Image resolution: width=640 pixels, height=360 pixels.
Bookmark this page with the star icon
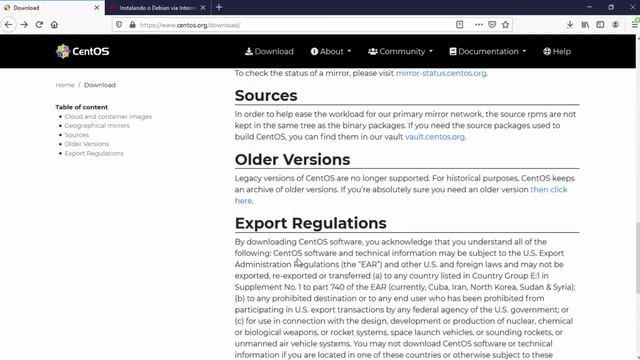[x=506, y=24]
